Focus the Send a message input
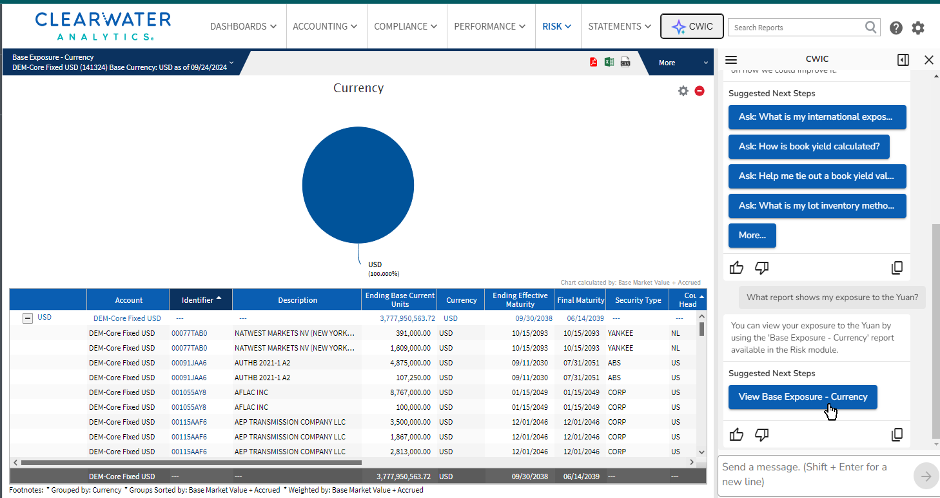Viewport: 940px width, 498px height. [814, 474]
